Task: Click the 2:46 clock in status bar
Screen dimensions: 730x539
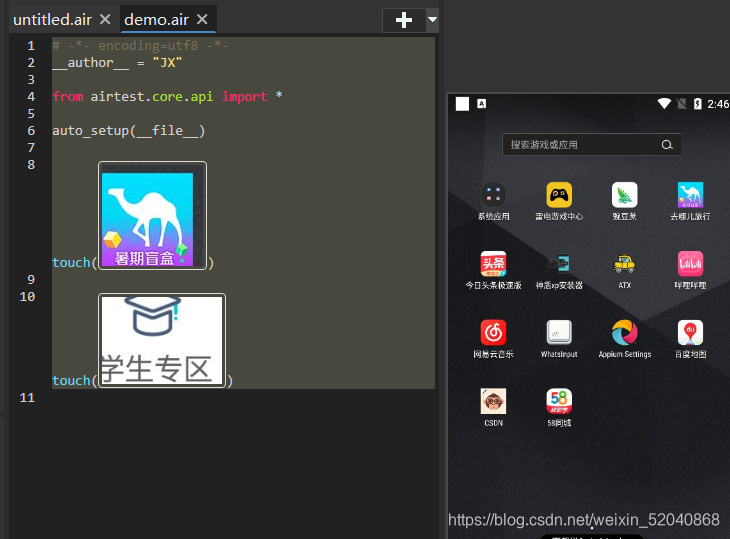Action: [717, 104]
